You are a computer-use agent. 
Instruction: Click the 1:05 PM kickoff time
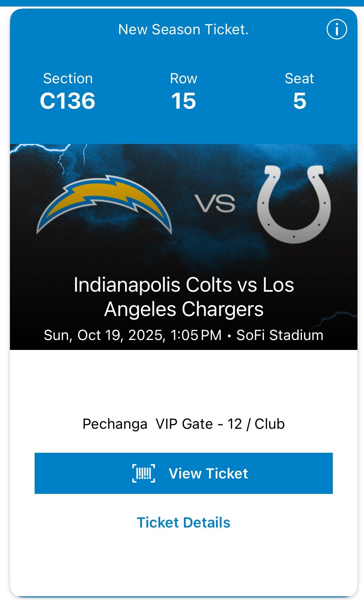196,335
